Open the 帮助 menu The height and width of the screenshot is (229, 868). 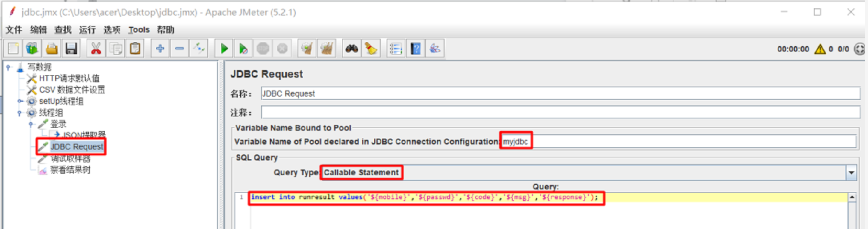[x=166, y=30]
